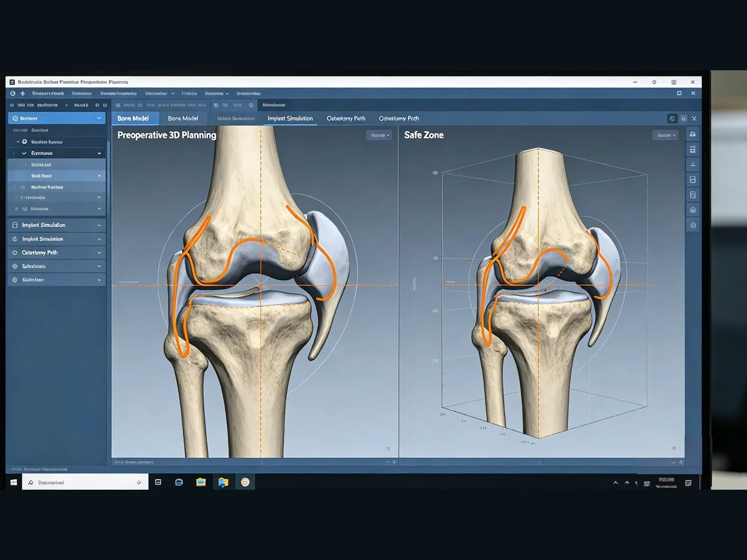Switch to the Implant Simulation tab
Screen dimensions: 747x560
pos(290,118)
